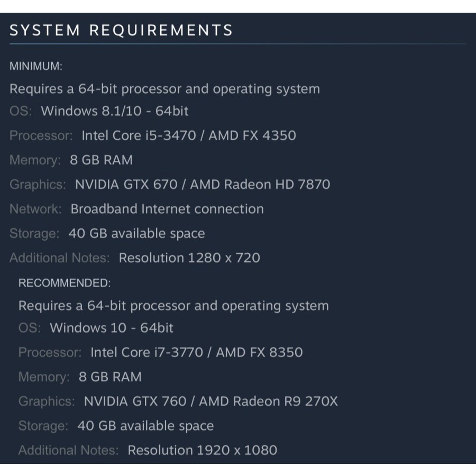
Task: Click the "Resolution 1920 x 1080" note
Action: (x=202, y=451)
